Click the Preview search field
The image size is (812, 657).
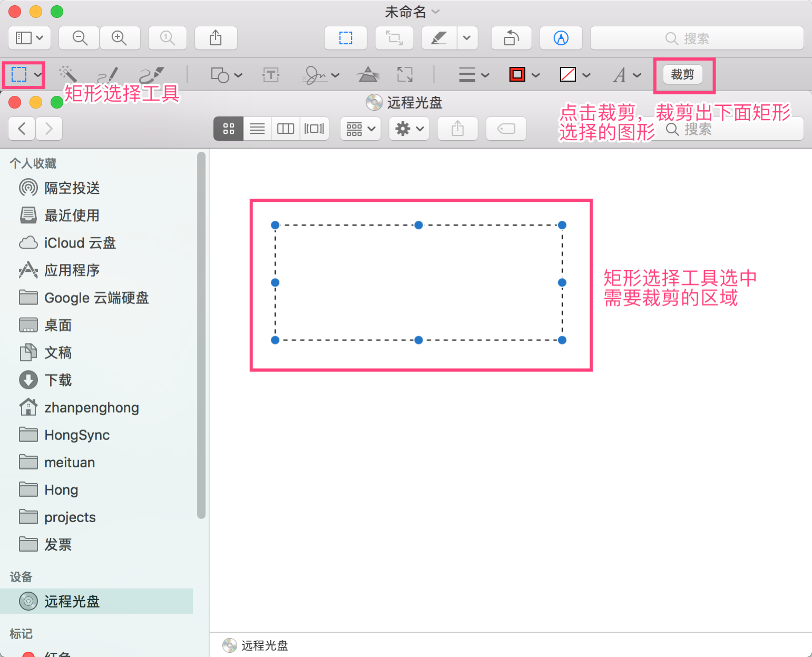click(x=697, y=38)
